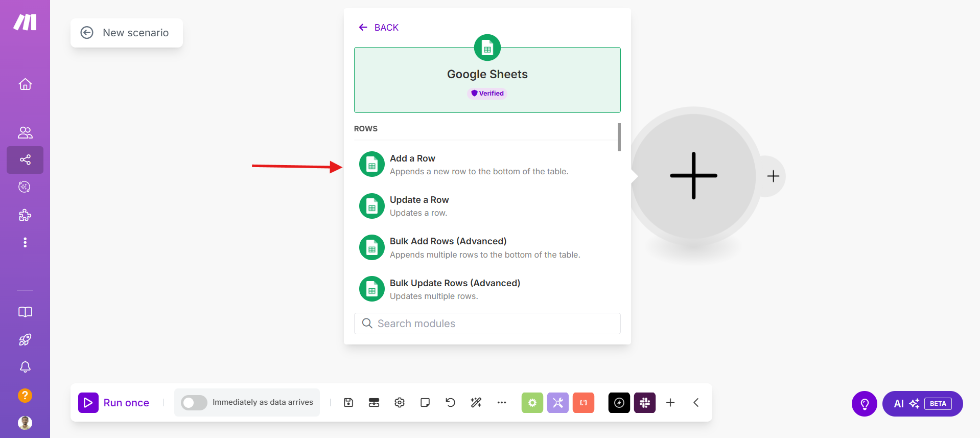Click the Auto-align magic wand icon
The width and height of the screenshot is (980, 438).
[x=476, y=403]
